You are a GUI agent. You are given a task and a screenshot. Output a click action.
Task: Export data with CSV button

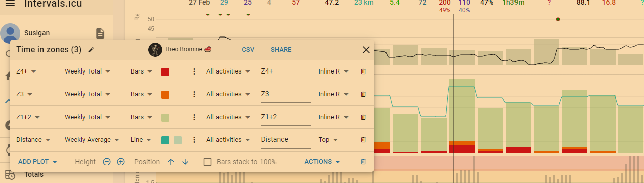(x=248, y=50)
